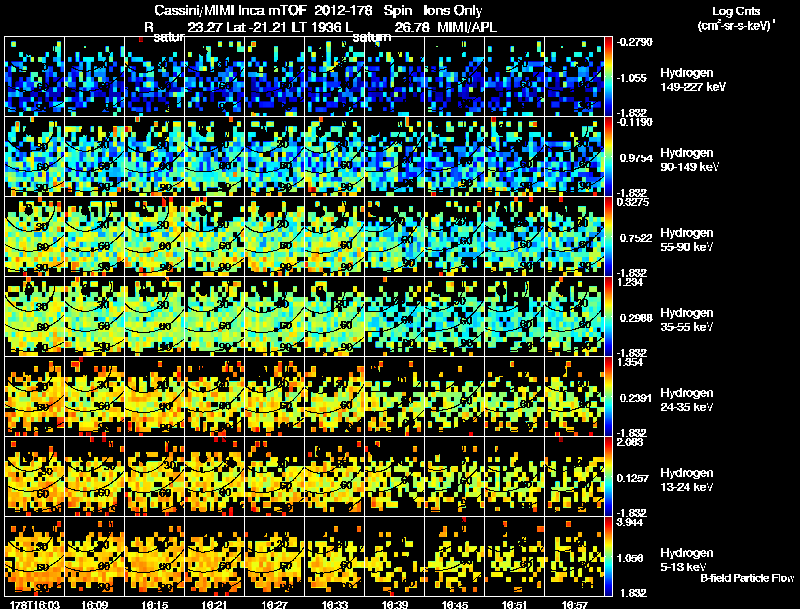Screen dimensions: 800x609
Task: Click the color bar for 55-90 keV row
Action: click(608, 237)
